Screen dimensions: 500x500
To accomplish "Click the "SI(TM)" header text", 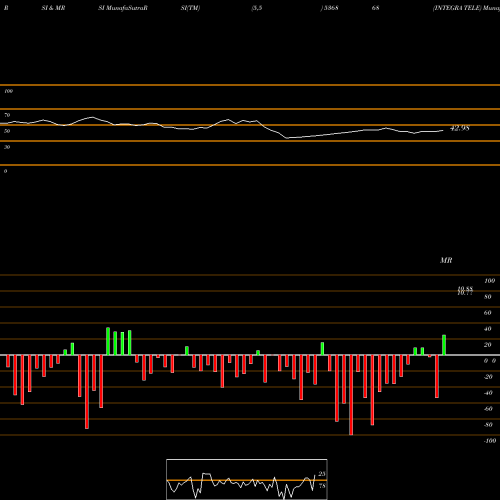I will pos(190,8).
